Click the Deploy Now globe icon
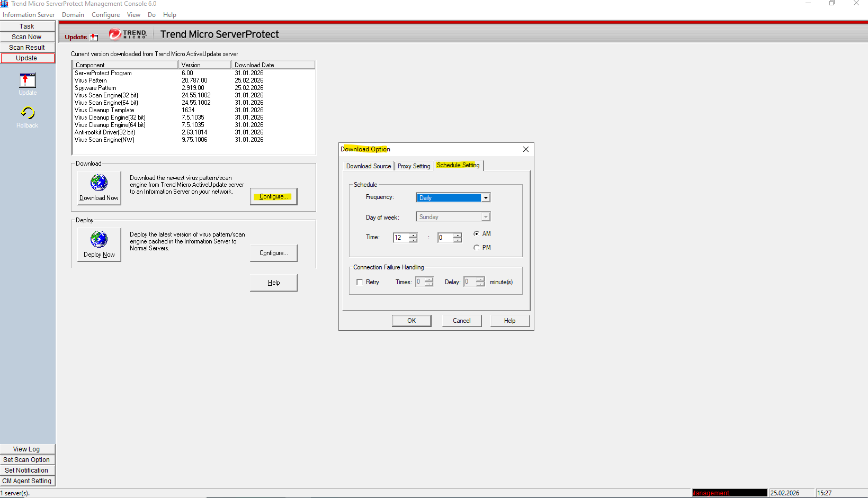 pos(99,240)
